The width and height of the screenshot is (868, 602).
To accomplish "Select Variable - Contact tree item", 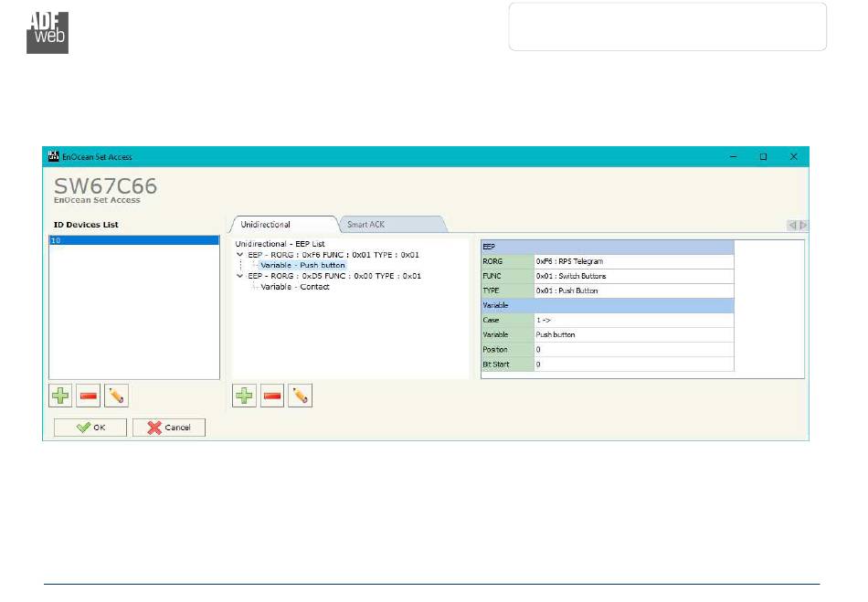I will click(295, 287).
